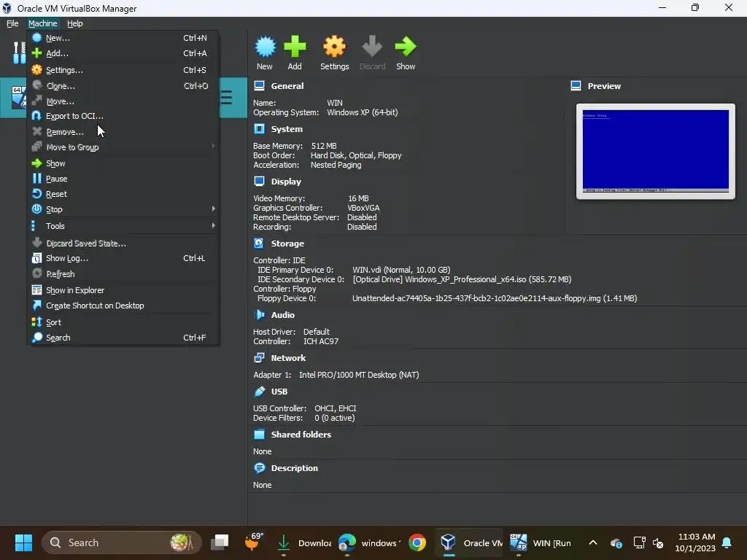Show hidden system tray icons chevron
Screen dimensions: 747x560
point(592,542)
